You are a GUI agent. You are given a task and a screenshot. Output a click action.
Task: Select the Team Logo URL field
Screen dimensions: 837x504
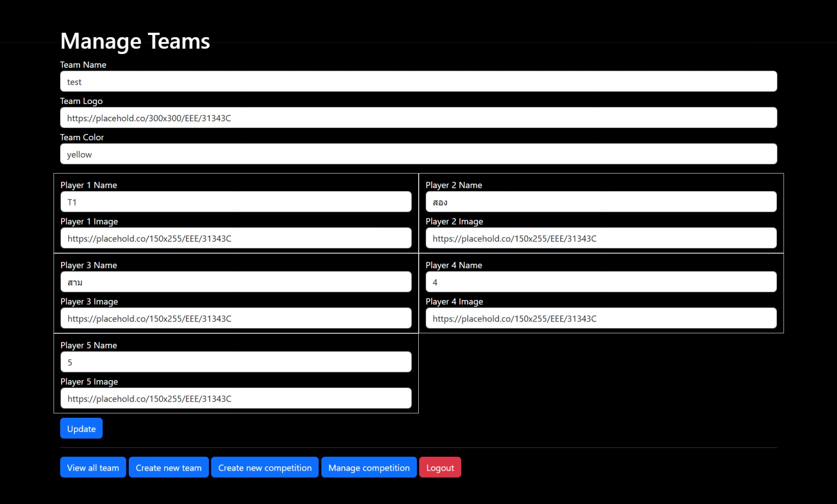418,117
